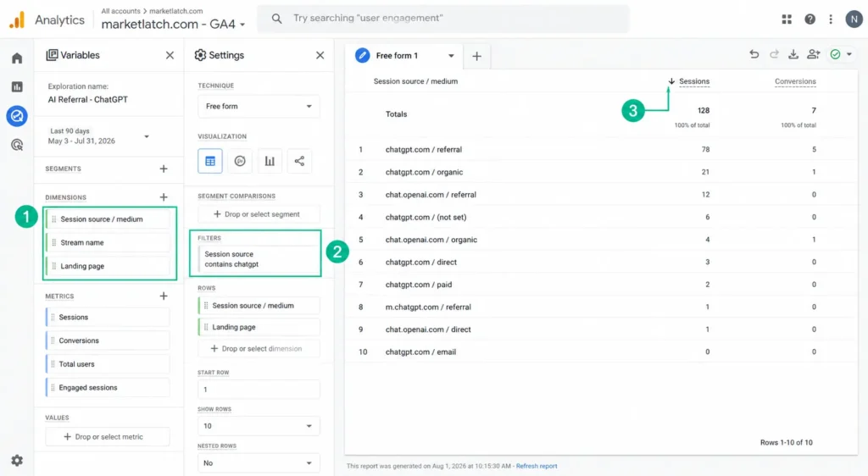
Task: Open the Google apps grid icon
Action: point(787,19)
